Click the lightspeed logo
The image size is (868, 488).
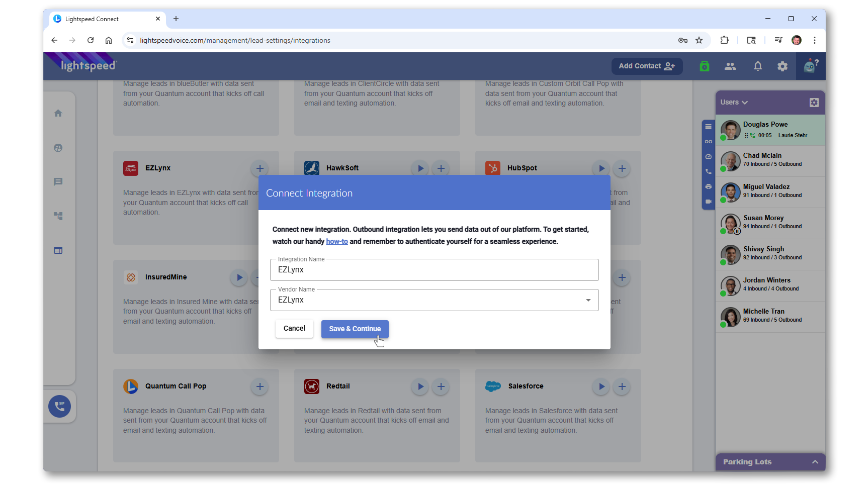click(89, 66)
